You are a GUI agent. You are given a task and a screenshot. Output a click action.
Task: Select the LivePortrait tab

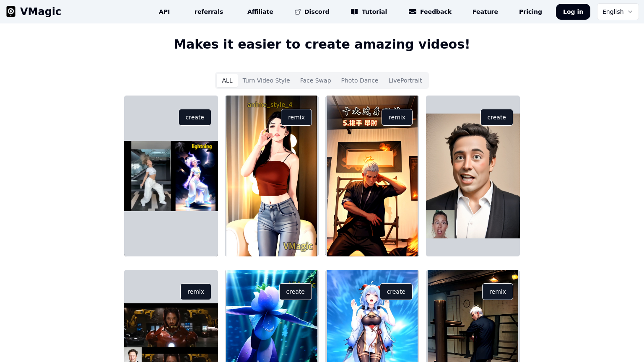click(405, 80)
